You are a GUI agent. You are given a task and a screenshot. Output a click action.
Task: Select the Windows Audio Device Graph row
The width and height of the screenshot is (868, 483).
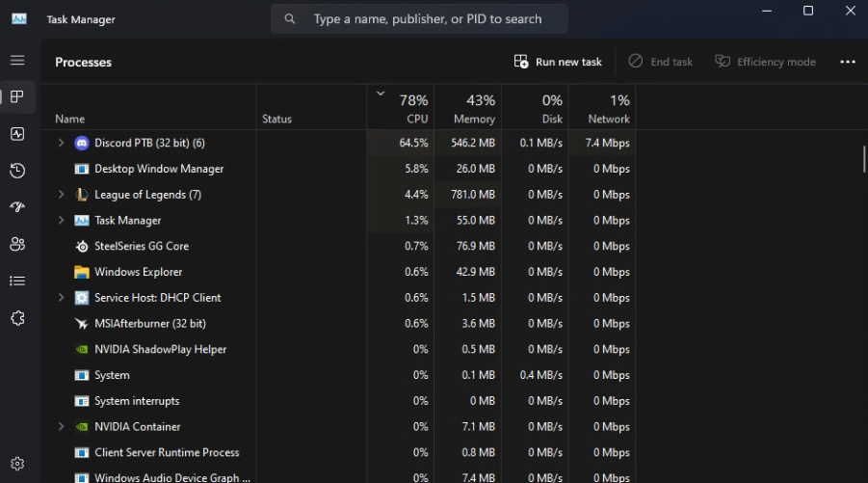tap(338, 477)
